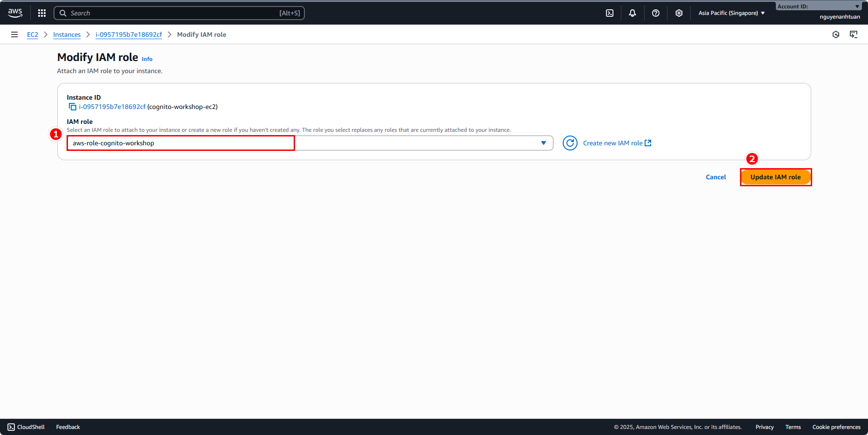The height and width of the screenshot is (435, 868).
Task: Copy the instance ID with copy icon
Action: pyautogui.click(x=73, y=107)
